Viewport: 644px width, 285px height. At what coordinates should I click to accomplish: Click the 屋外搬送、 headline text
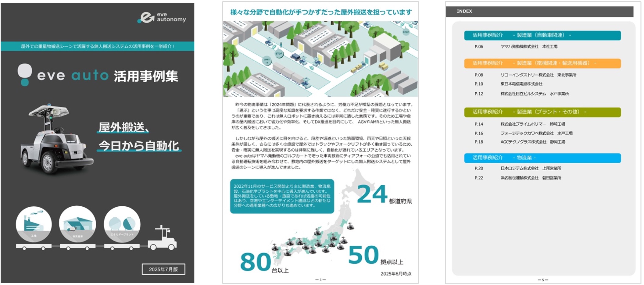123,127
